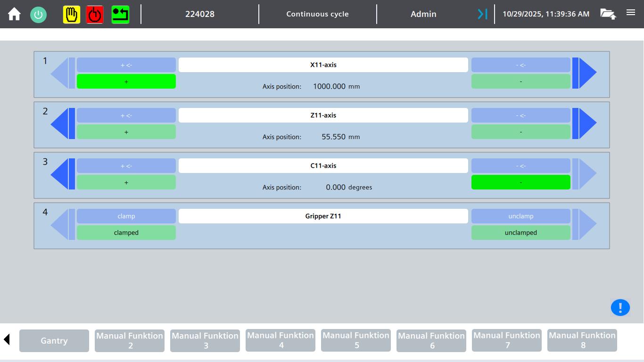Click the '+ <-' button for C11-axis
644x362 pixels.
(126, 165)
